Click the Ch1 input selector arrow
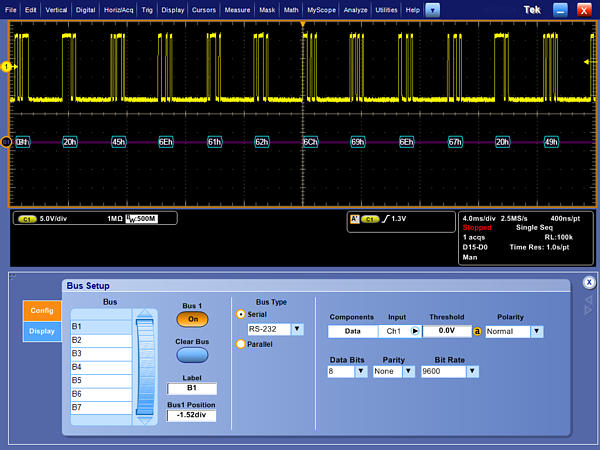600x450 pixels. click(415, 331)
